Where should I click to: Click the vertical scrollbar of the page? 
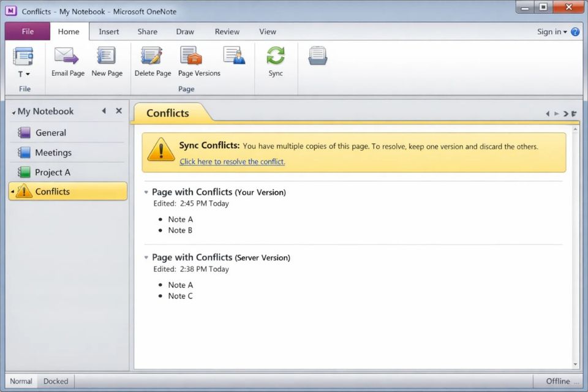pyautogui.click(x=576, y=245)
